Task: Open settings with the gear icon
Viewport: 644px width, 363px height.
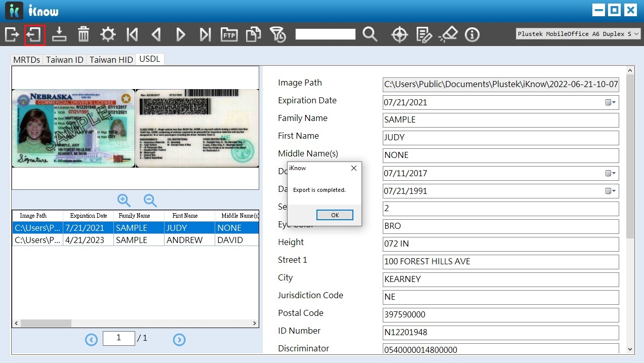Action: click(108, 35)
